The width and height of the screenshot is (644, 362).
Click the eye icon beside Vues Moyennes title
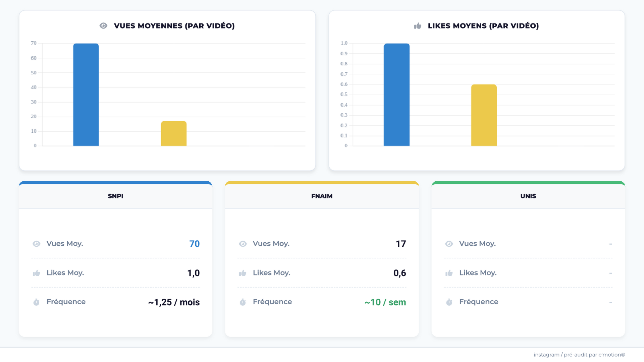coord(103,26)
